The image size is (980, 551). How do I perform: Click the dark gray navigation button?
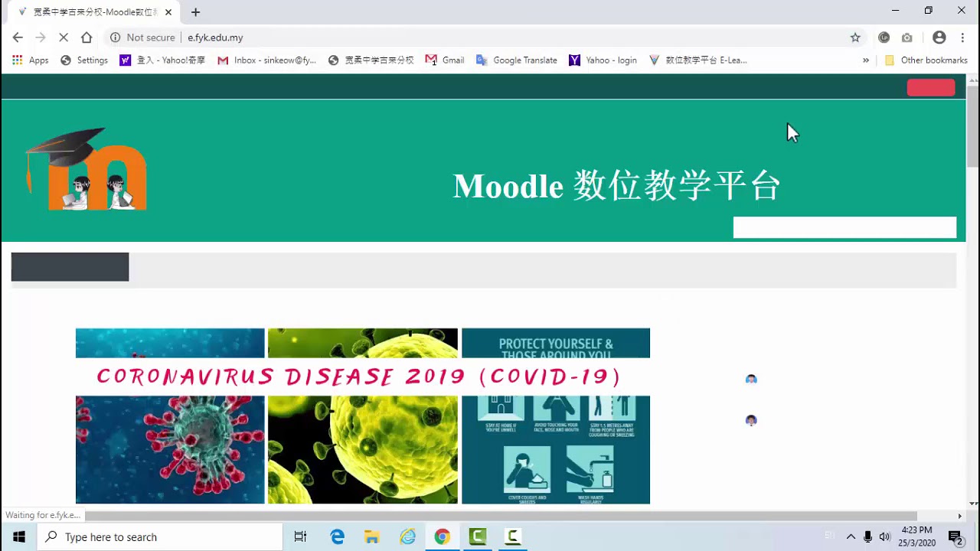pyautogui.click(x=70, y=267)
